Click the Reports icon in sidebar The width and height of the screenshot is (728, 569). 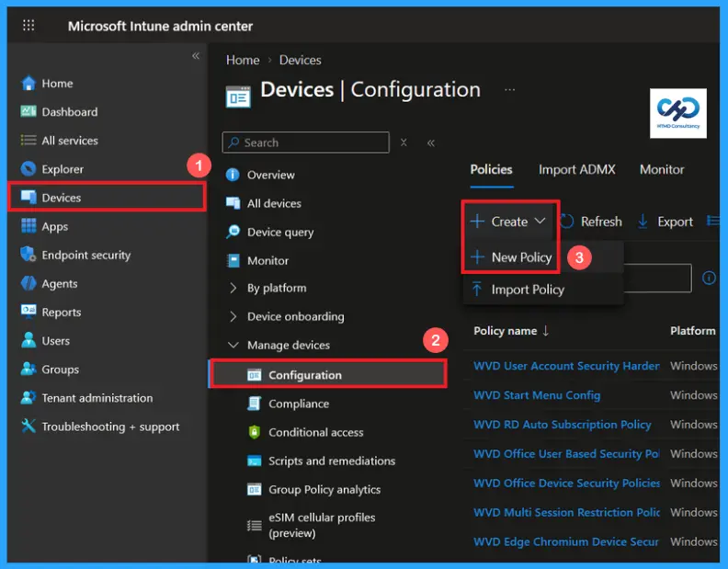pos(28,312)
